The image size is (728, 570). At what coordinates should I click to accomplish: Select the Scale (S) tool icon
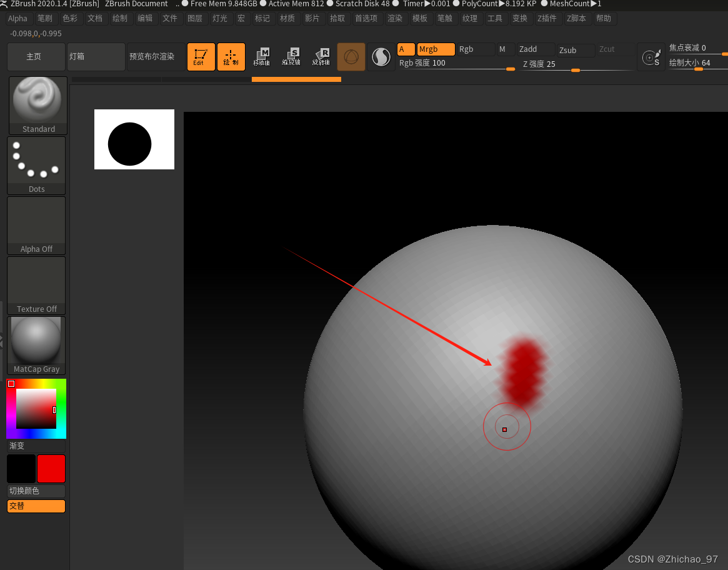pos(291,57)
